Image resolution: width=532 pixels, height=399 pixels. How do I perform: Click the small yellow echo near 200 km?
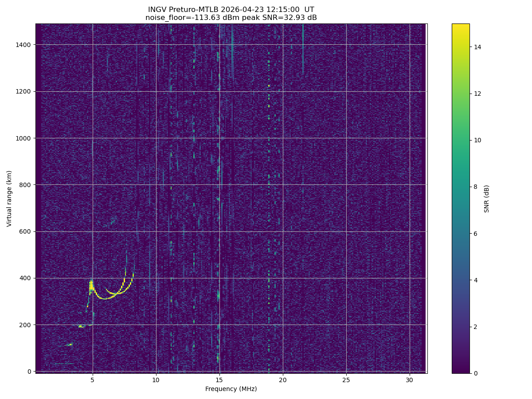[81, 326]
